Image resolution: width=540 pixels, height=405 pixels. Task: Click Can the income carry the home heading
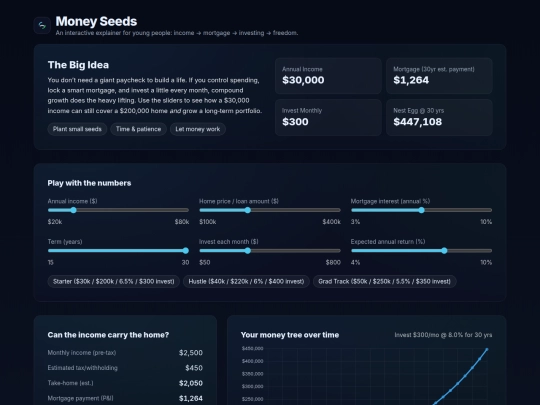tap(108, 335)
